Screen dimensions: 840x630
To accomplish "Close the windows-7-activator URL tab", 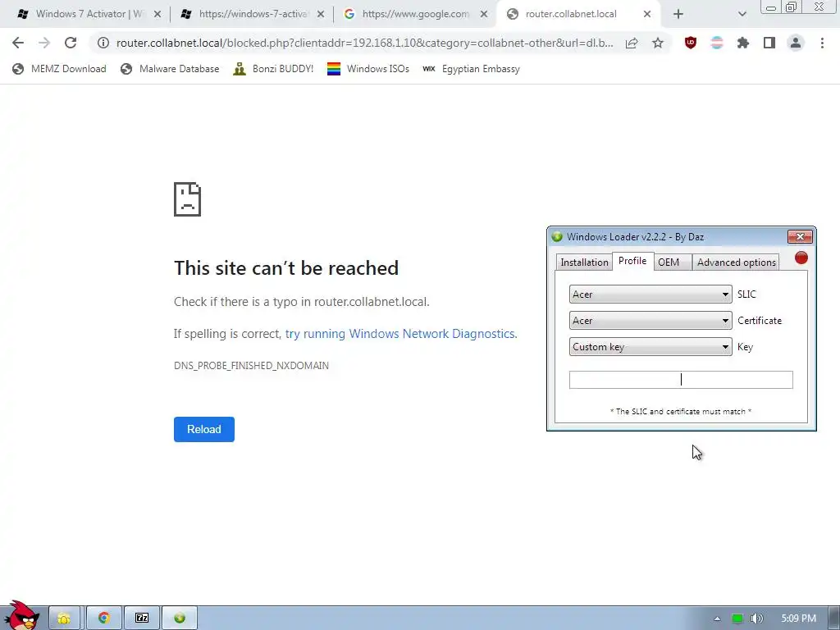I will pyautogui.click(x=321, y=15).
